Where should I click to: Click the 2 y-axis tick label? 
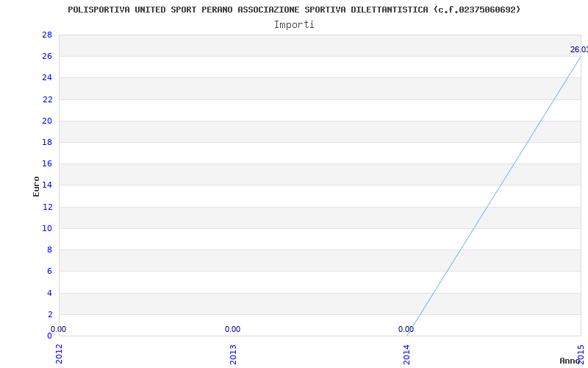click(x=49, y=314)
